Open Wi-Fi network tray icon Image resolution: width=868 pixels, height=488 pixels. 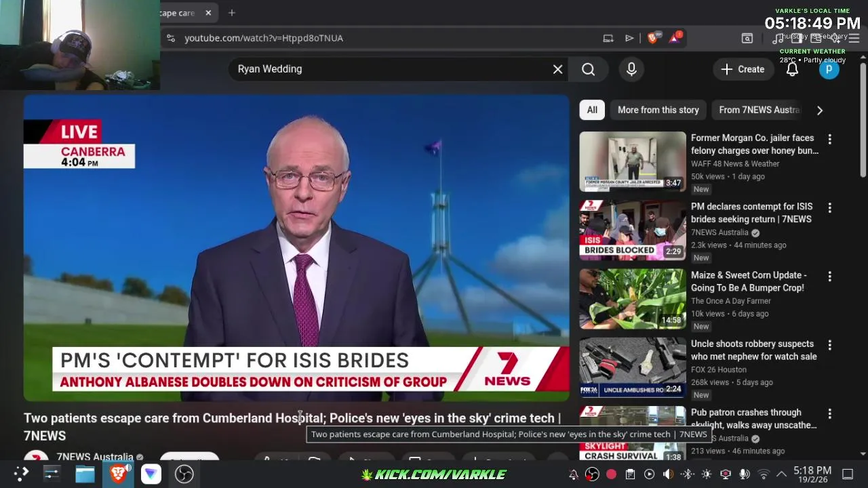click(763, 474)
